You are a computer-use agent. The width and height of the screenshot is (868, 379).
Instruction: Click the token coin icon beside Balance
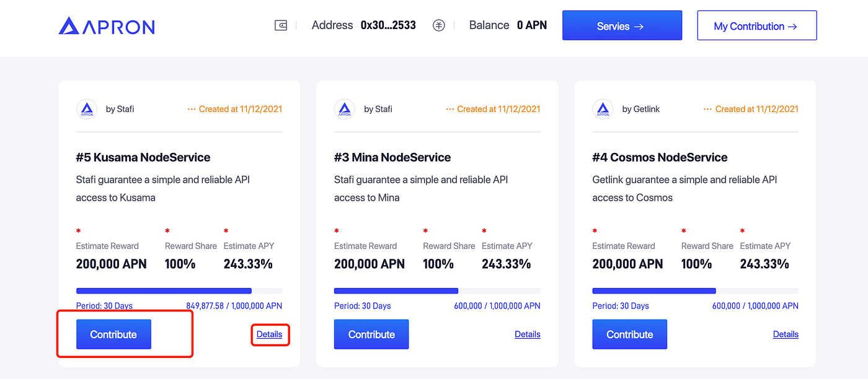pos(439,25)
